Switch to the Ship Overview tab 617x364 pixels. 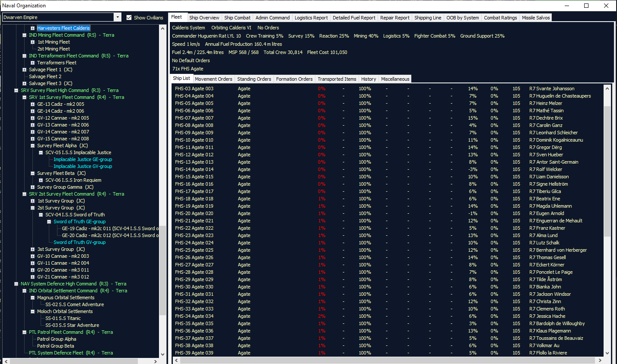[x=204, y=18]
